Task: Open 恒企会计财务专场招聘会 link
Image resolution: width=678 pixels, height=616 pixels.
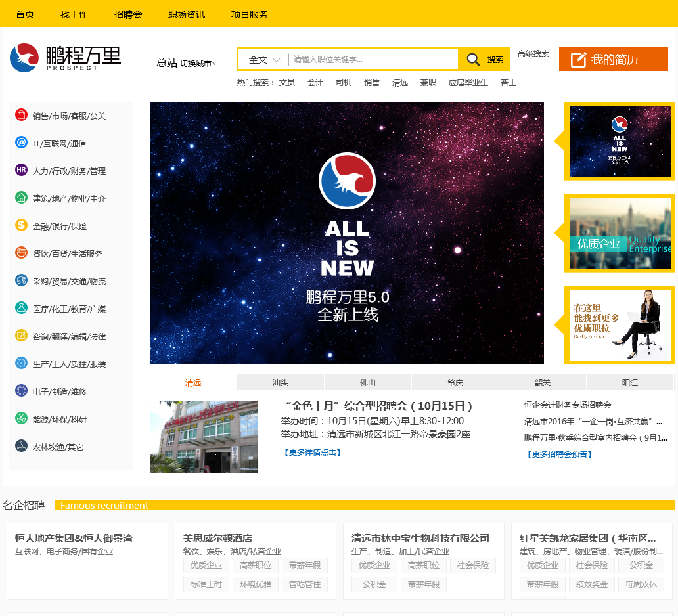Action: 568,405
